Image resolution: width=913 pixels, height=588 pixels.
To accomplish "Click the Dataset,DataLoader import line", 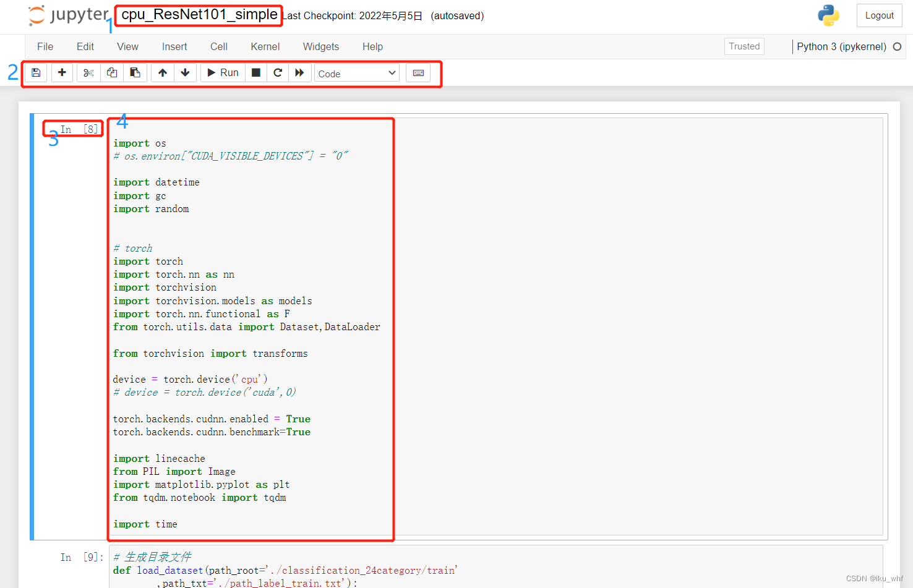I will [246, 327].
